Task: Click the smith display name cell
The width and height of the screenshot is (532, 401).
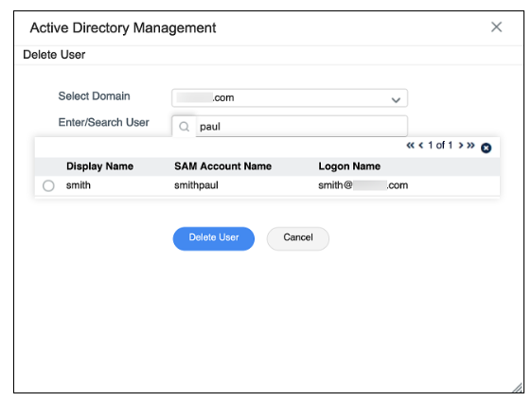Action: click(79, 185)
